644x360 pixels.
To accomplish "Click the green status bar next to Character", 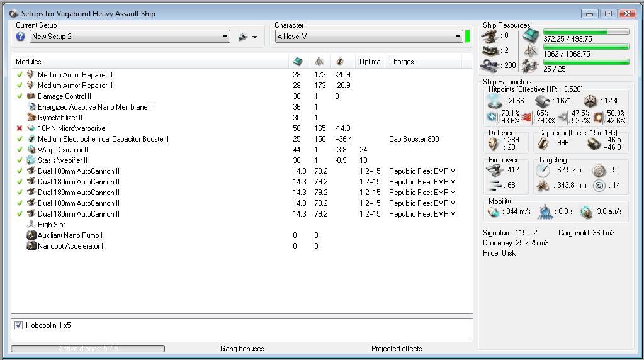I will 467,36.
